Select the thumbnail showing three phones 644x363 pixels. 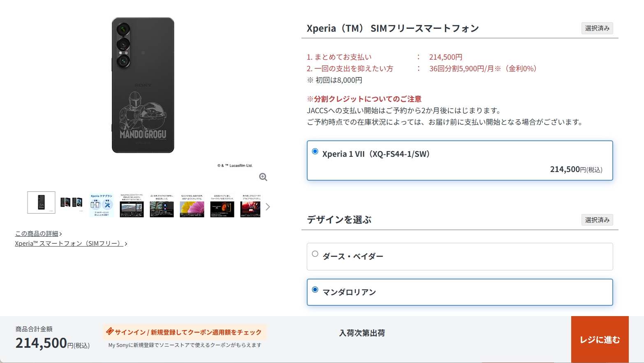point(72,202)
